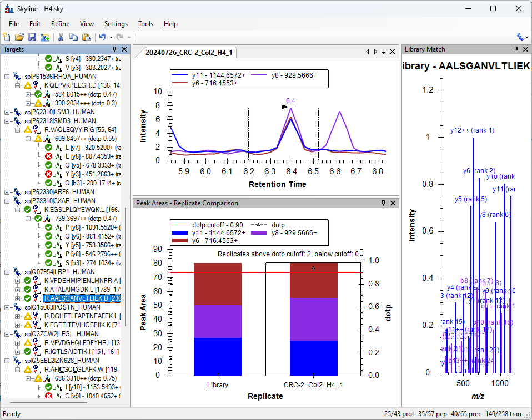Open the Refine menu
Viewport: 532px width, 420px height.
point(60,24)
